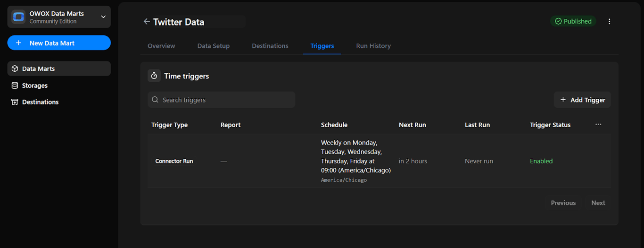Click the Schedule column header

coord(334,125)
